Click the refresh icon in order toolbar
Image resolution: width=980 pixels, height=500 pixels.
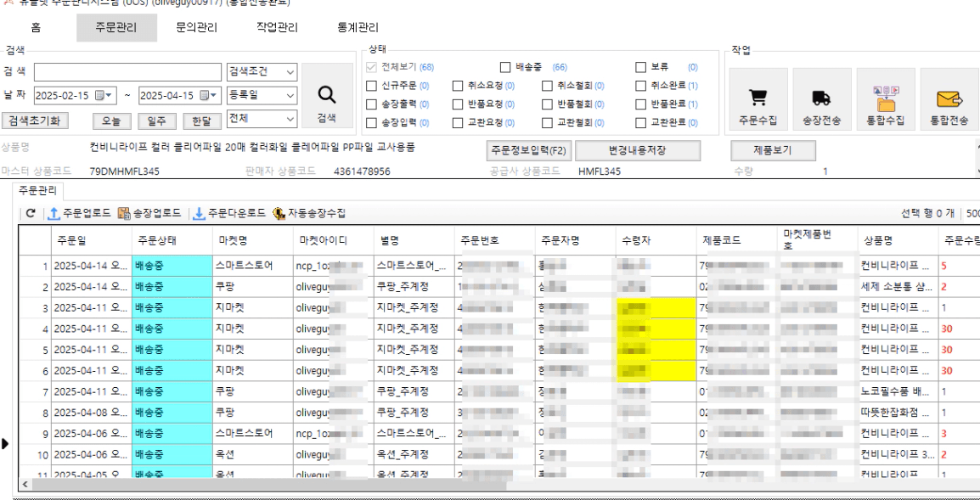click(x=31, y=213)
